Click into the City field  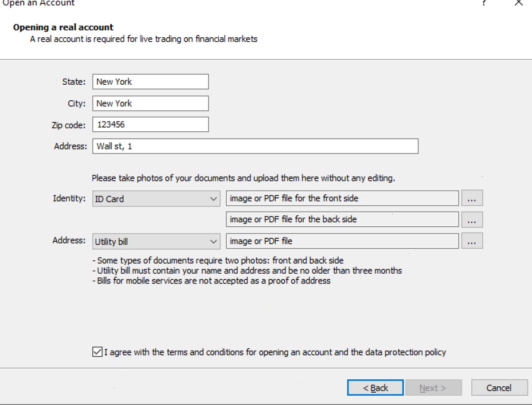tap(150, 103)
